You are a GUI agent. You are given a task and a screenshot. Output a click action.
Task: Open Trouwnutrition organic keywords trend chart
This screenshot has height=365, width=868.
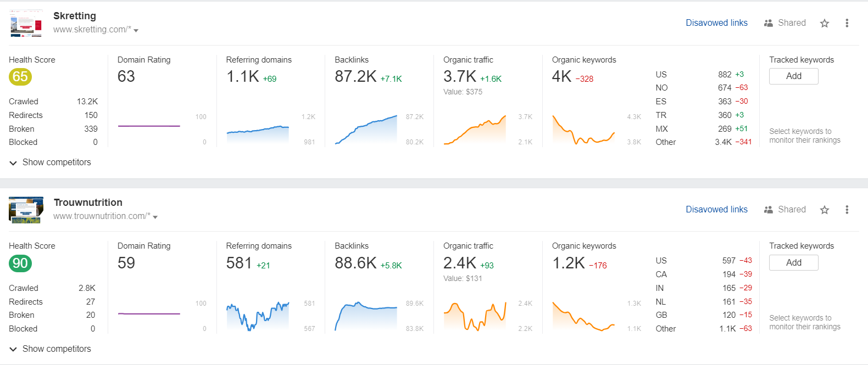583,316
